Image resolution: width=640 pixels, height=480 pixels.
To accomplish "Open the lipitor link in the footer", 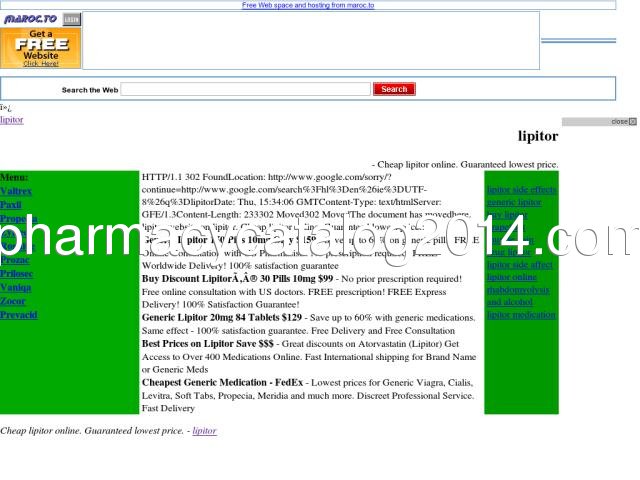I will [204, 431].
